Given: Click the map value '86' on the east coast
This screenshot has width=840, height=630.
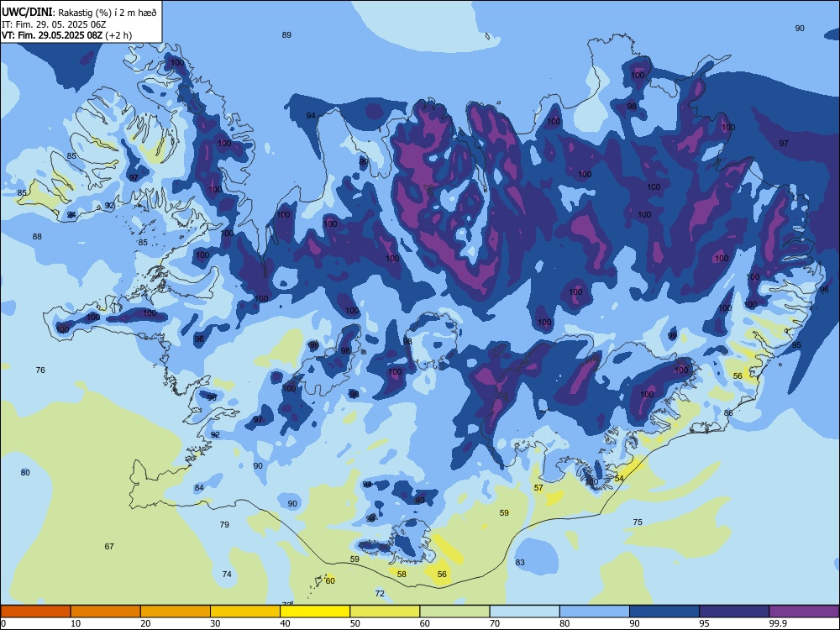Looking at the screenshot, I should (x=728, y=412).
